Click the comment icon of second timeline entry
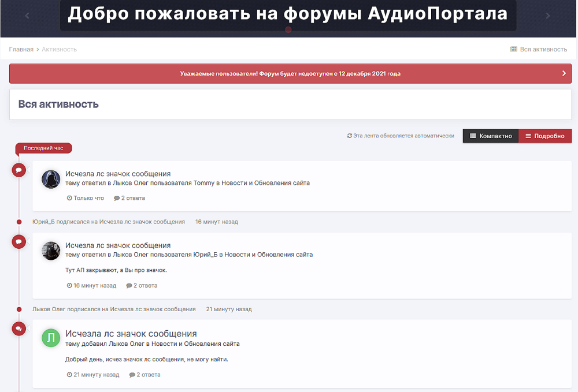The image size is (578, 392). (19, 242)
